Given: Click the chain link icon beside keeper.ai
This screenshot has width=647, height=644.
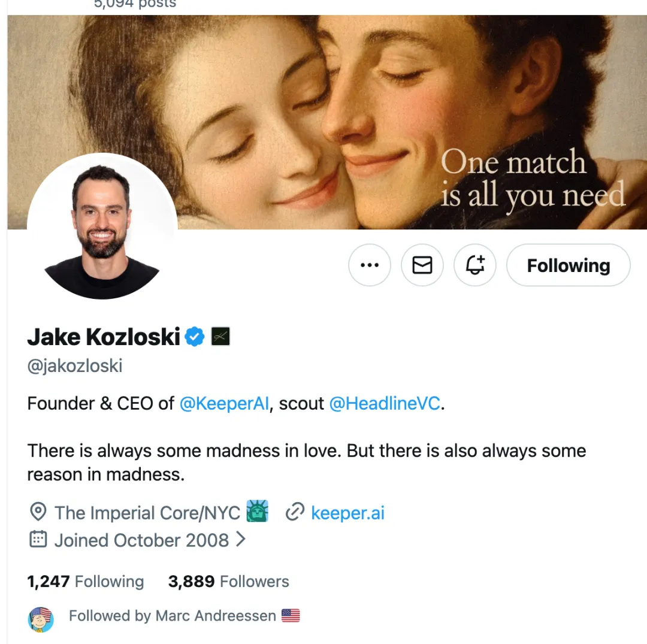Looking at the screenshot, I should point(295,512).
